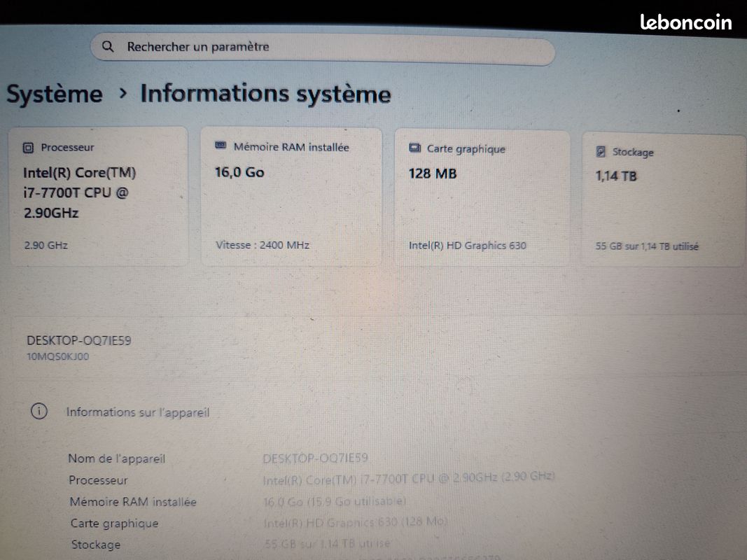This screenshot has width=747, height=560.
Task: Focus the Rechercher un paramètre search field
Action: click(x=323, y=48)
